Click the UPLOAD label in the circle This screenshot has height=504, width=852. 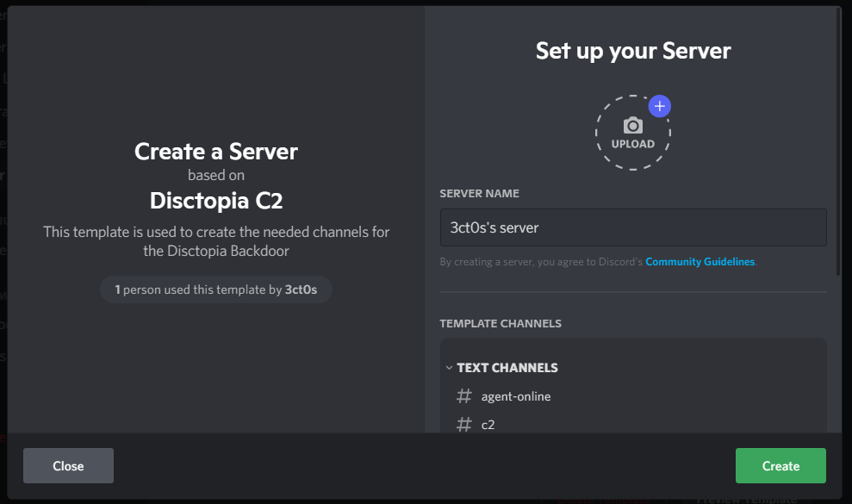point(632,144)
